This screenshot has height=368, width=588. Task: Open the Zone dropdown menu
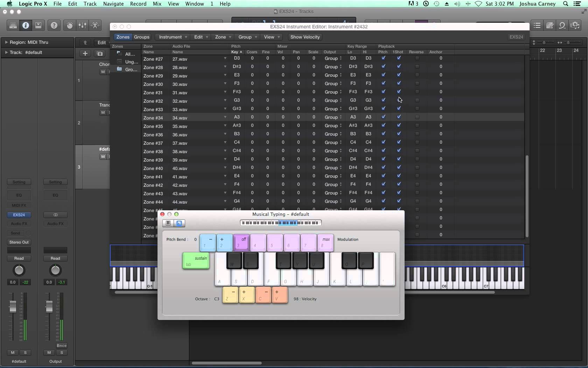click(223, 37)
